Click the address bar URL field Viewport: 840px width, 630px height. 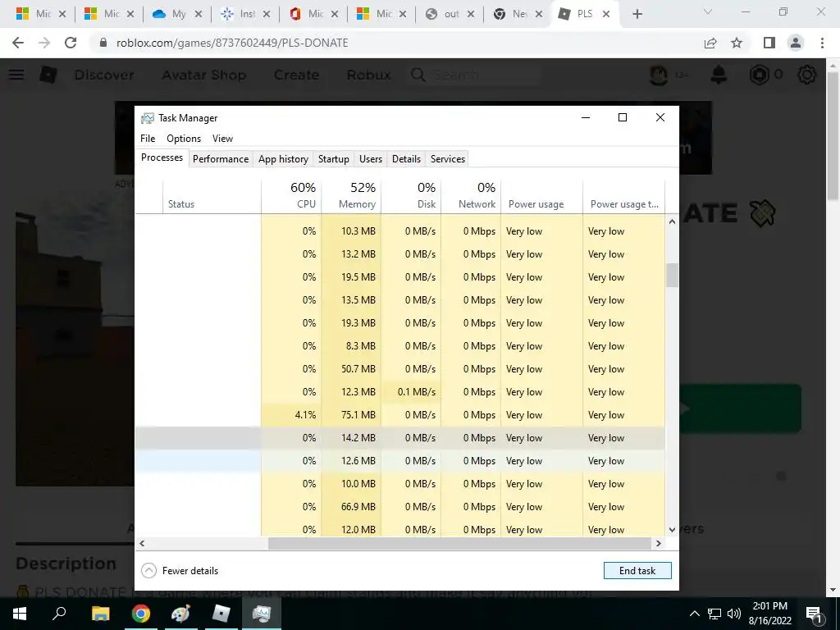point(396,43)
